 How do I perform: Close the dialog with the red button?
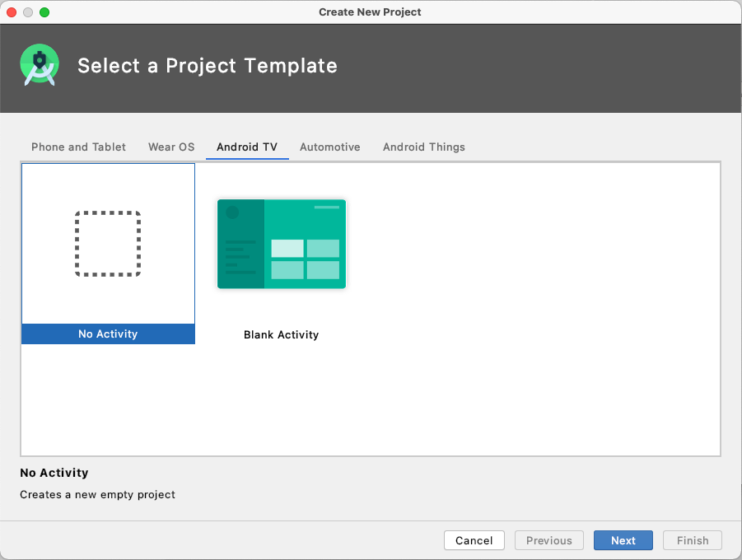(12, 12)
